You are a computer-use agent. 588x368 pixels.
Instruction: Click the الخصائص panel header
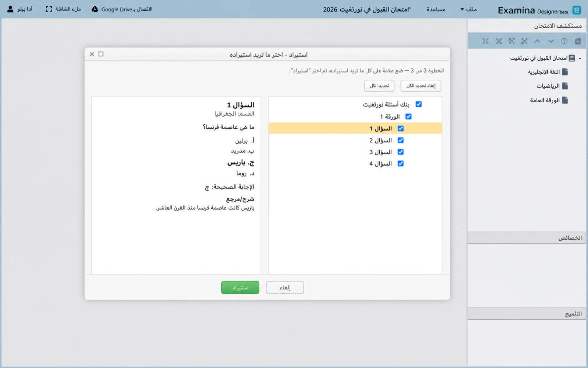[527, 238]
